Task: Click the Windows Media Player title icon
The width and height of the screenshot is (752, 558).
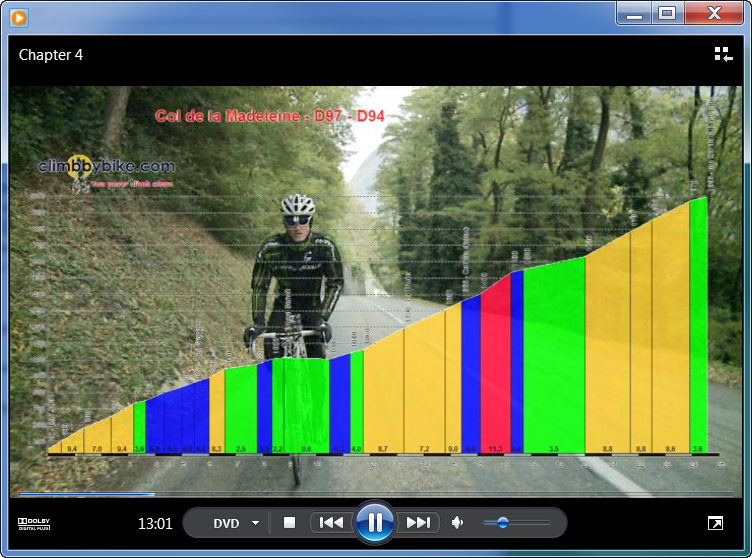Action: tap(19, 18)
